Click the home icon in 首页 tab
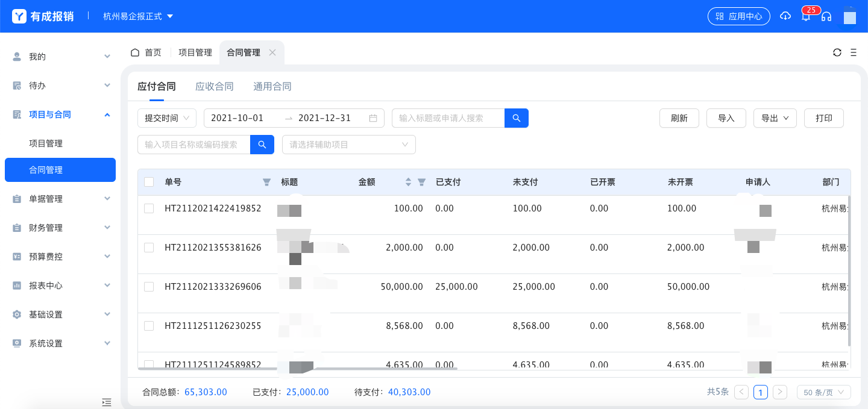The height and width of the screenshot is (409, 868). pos(135,52)
